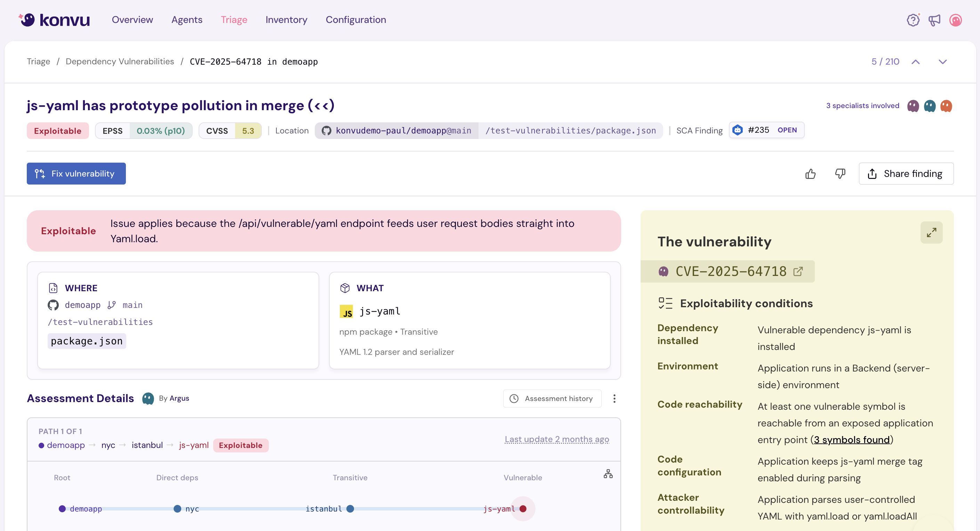
Task: Click the 5 / 210 finding counter
Action: 886,62
